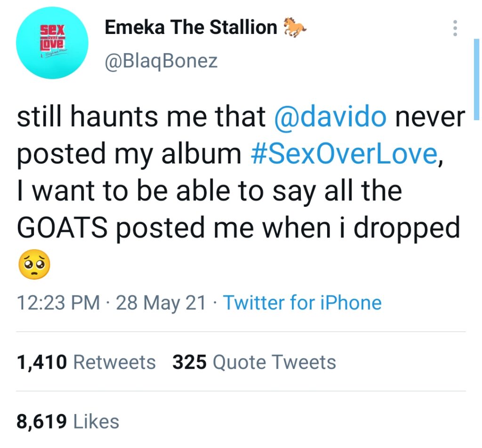This screenshot has width=482, height=448.
Task: Click the Sex Over Love profile avatar
Action: 52,43
